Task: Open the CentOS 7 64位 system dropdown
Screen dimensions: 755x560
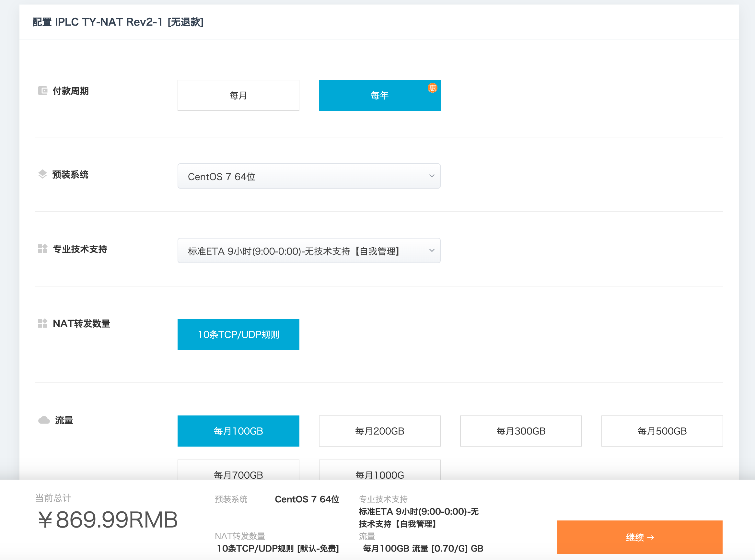Action: pyautogui.click(x=309, y=176)
